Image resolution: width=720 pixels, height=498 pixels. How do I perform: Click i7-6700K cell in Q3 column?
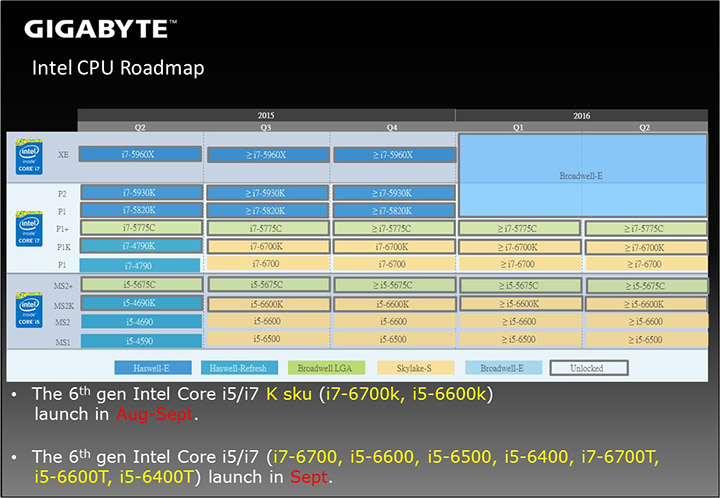[268, 246]
